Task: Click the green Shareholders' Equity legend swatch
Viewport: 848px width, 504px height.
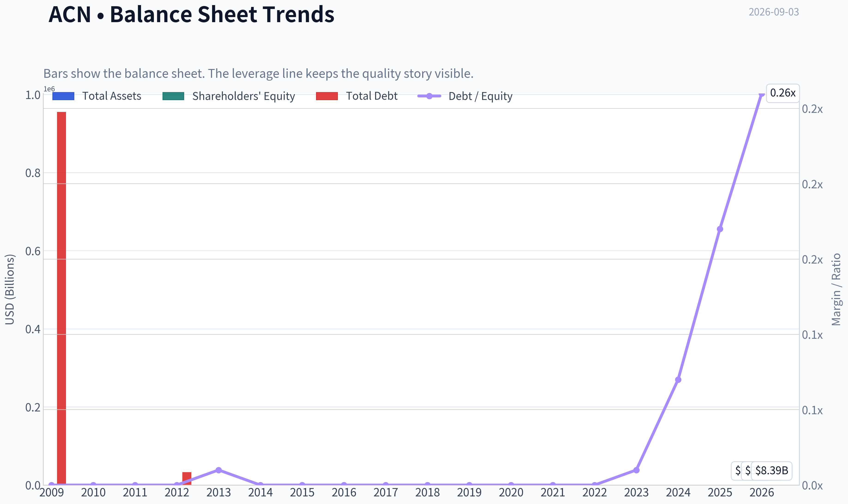Action: [x=173, y=96]
